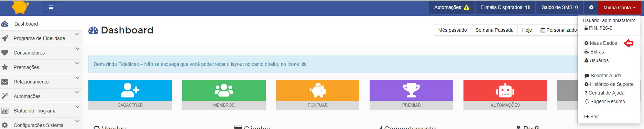The image size is (644, 129).
Task: Choose Usuários in the account menu
Action: 597,60
